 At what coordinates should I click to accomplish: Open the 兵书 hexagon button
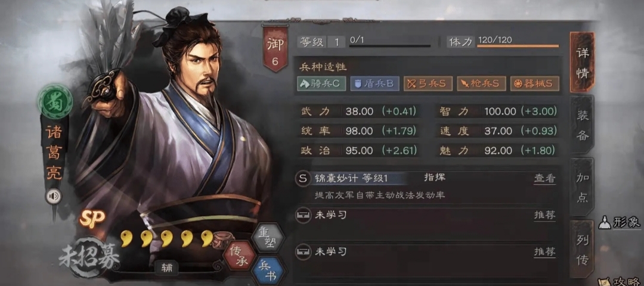pos(268,271)
